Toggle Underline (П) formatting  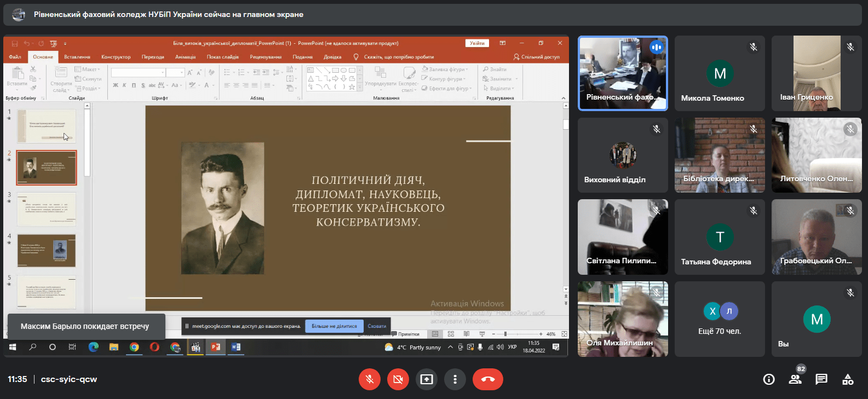(x=134, y=85)
